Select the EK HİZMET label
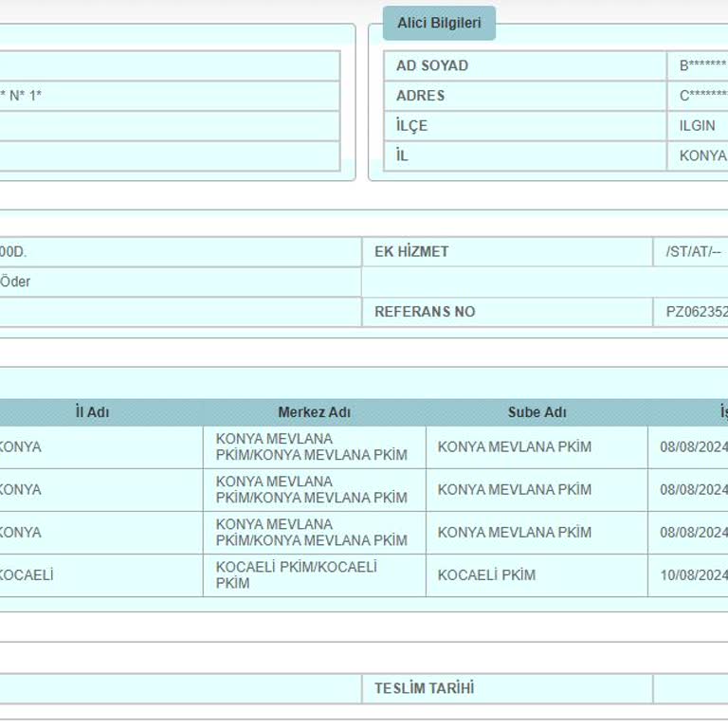 [x=411, y=251]
